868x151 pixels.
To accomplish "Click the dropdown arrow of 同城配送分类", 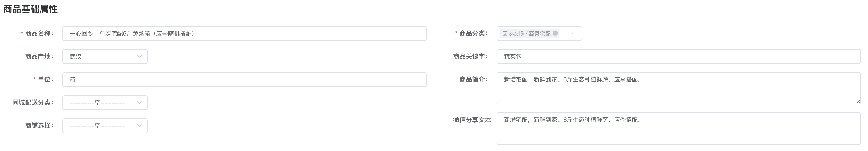I will pos(140,102).
